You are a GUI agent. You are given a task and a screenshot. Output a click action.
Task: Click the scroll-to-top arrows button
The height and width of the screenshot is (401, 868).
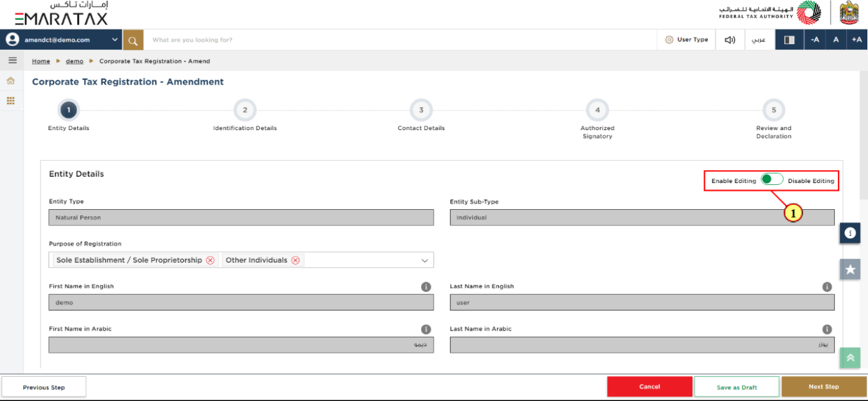[850, 357]
